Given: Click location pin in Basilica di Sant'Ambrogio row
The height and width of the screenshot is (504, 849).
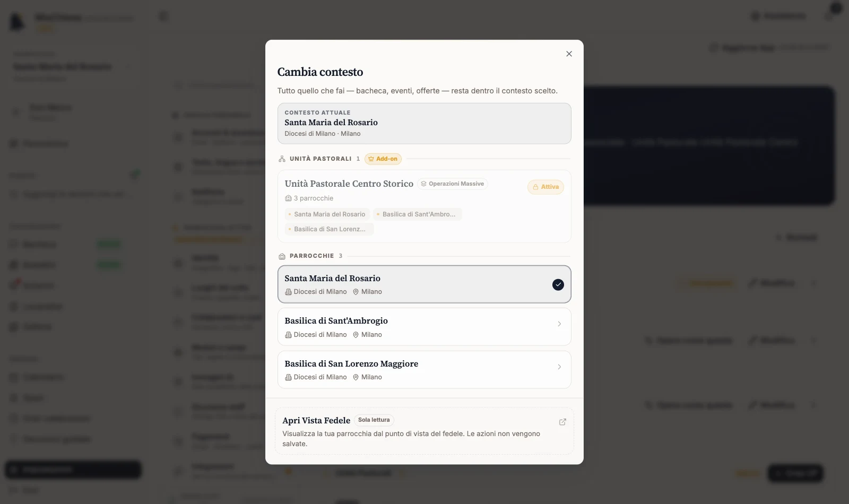Looking at the screenshot, I should (356, 335).
